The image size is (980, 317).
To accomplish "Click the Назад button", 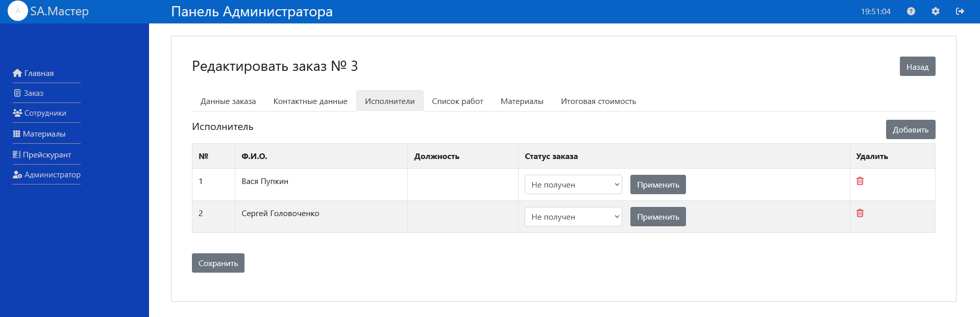I will (x=918, y=66).
